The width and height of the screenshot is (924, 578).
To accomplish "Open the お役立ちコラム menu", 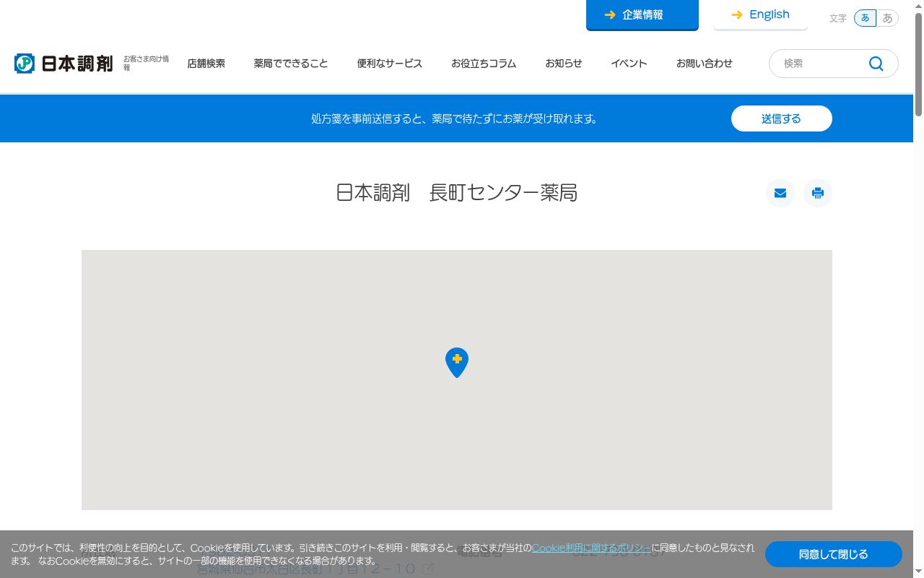I will (x=484, y=64).
